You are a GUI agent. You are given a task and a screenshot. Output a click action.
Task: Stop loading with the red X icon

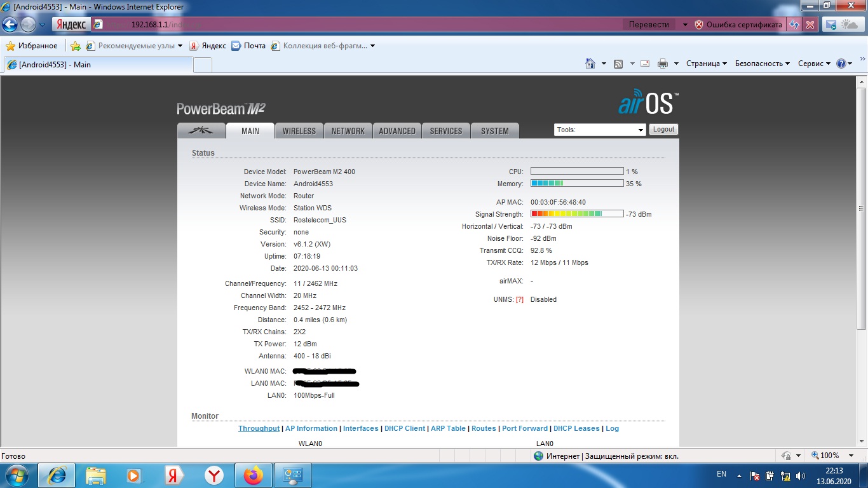pyautogui.click(x=810, y=25)
